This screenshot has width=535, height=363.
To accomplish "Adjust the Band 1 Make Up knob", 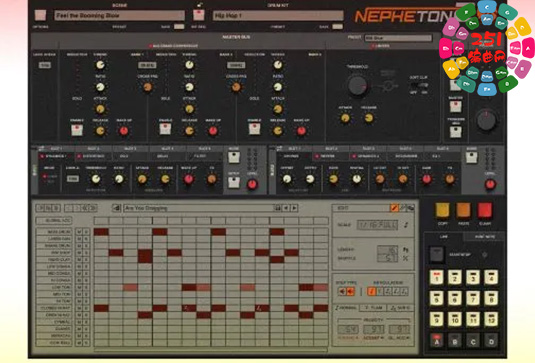I will pyautogui.click(x=124, y=131).
